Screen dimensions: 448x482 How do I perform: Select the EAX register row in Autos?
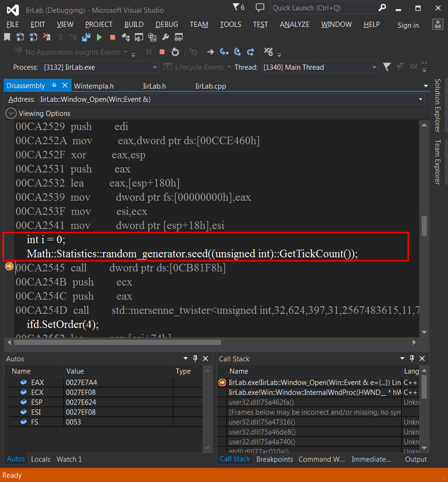106,383
